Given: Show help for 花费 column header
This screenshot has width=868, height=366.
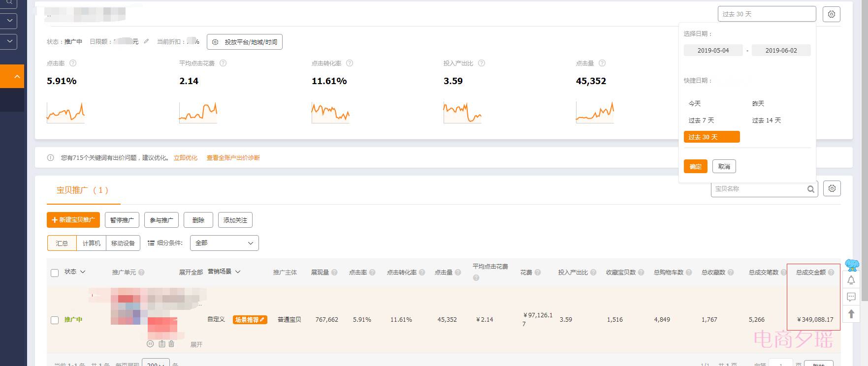Looking at the screenshot, I should click(x=538, y=272).
